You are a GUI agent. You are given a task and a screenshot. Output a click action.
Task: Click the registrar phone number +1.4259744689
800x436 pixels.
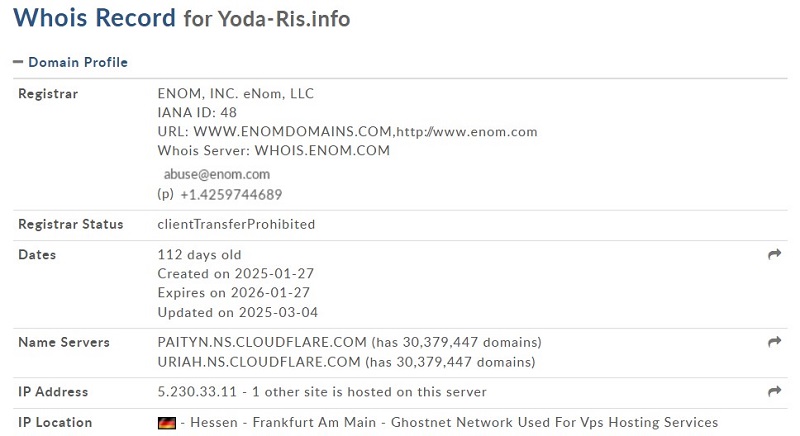(231, 195)
